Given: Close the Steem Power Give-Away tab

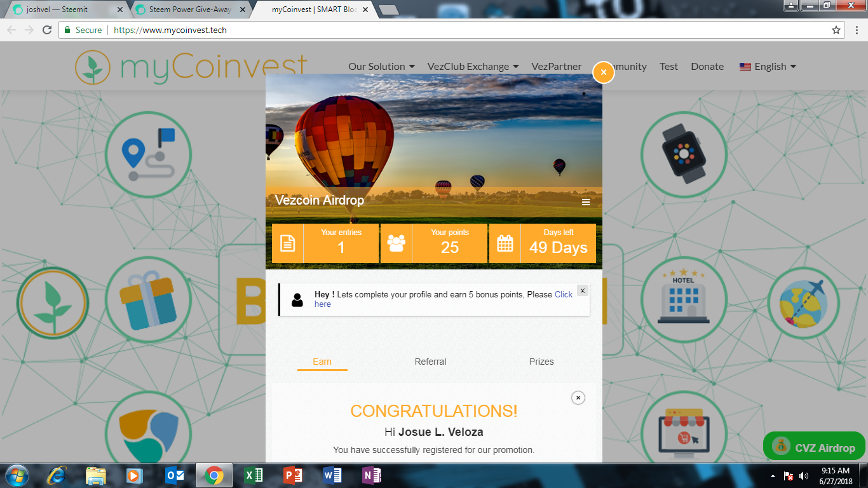Looking at the screenshot, I should [x=242, y=10].
